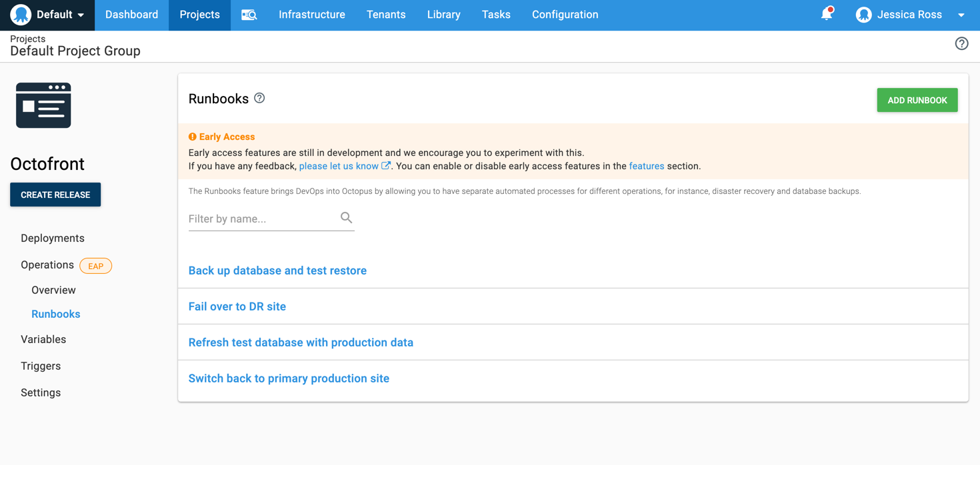The width and height of the screenshot is (980, 489).
Task: Click the octopus logo in the space selector
Action: [x=20, y=15]
